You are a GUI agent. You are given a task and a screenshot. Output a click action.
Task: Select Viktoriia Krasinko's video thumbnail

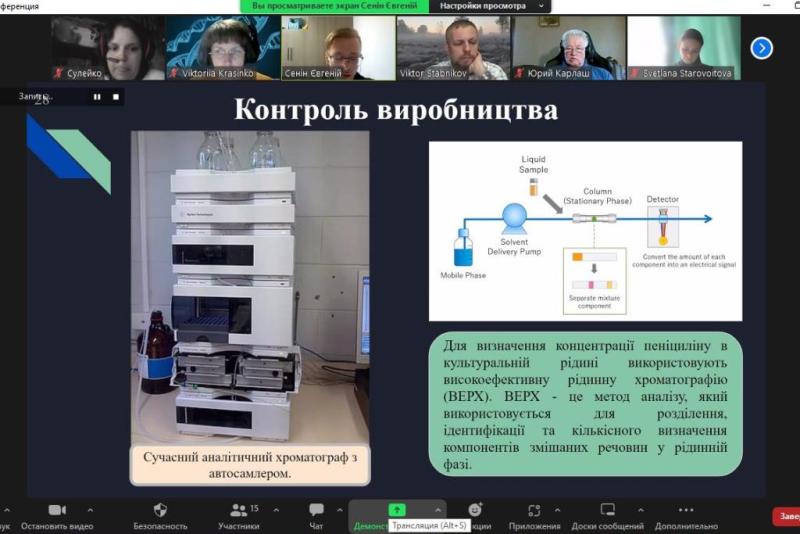(223, 48)
